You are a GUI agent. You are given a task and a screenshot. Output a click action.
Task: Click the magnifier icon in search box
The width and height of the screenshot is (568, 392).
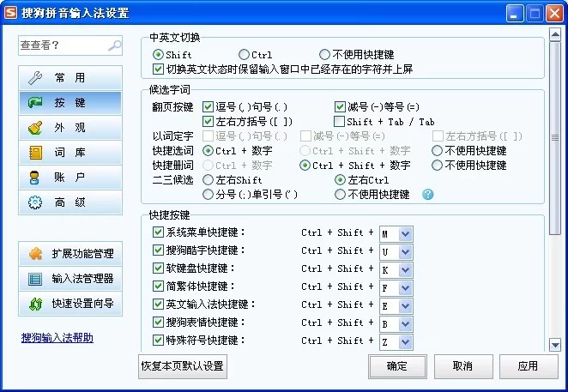click(114, 45)
